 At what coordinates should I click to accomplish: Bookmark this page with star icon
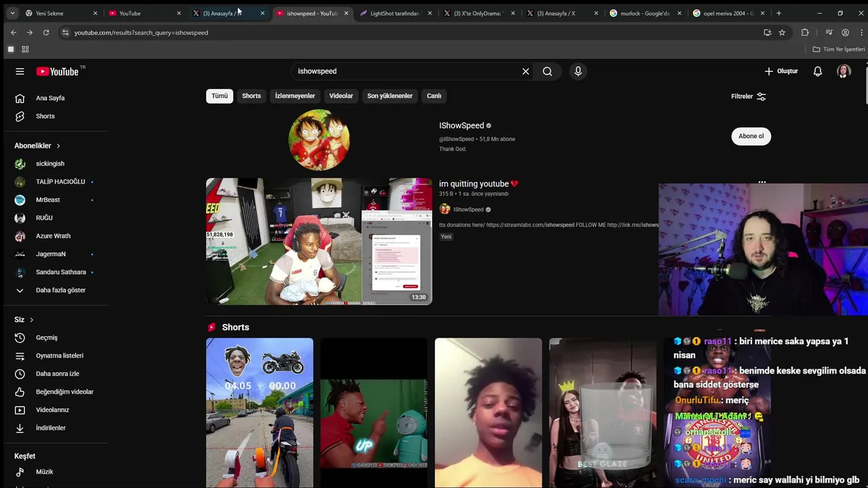[782, 33]
